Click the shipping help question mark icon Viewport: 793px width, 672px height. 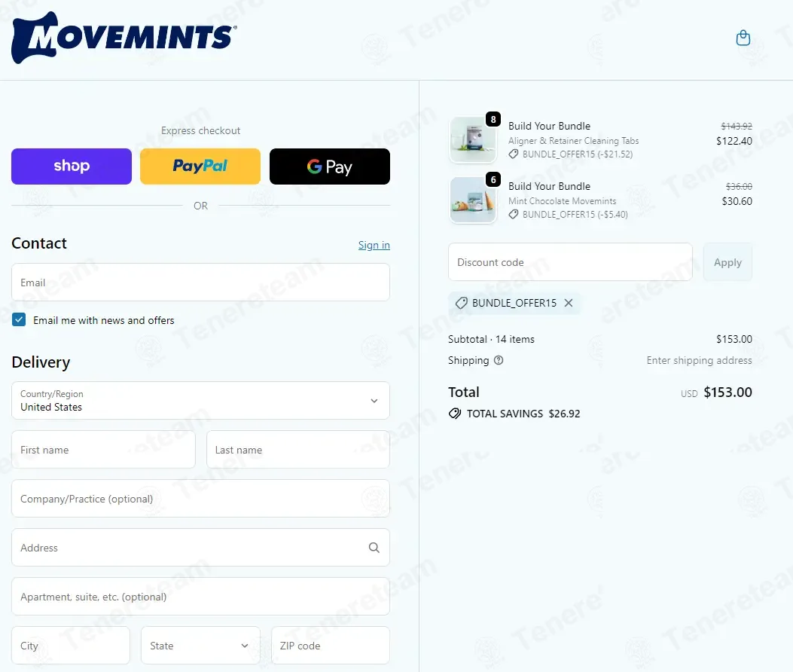coord(499,360)
